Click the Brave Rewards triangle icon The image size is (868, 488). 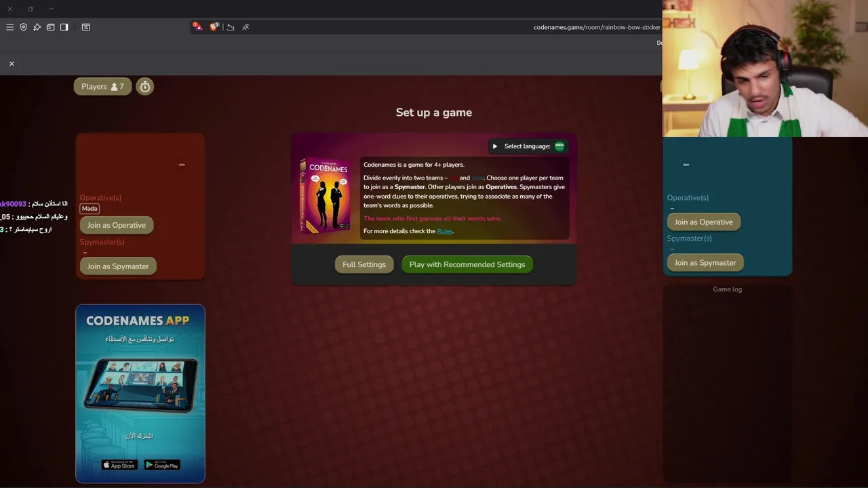(197, 26)
